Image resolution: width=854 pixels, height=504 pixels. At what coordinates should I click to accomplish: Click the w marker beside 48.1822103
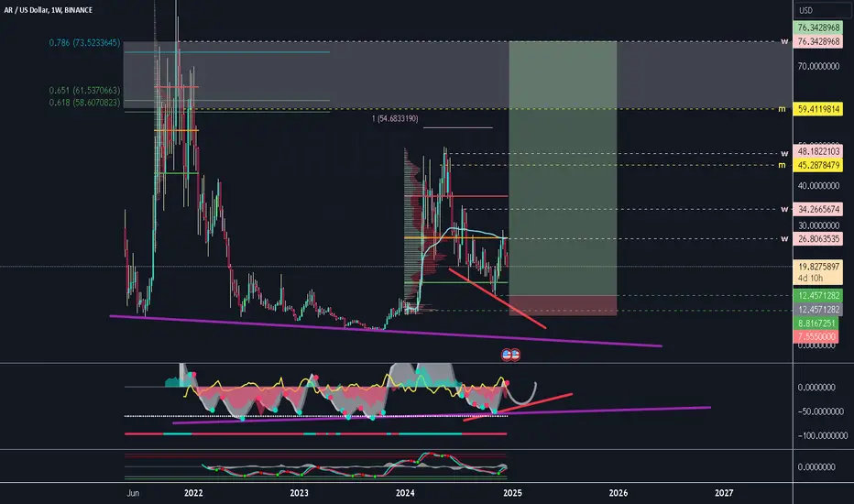coord(784,153)
